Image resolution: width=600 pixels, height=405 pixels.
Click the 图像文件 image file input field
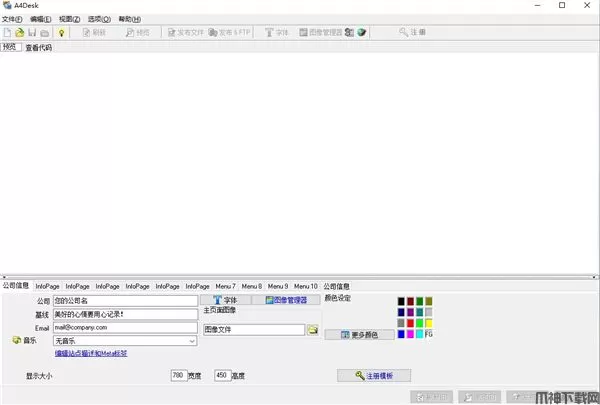(x=254, y=330)
